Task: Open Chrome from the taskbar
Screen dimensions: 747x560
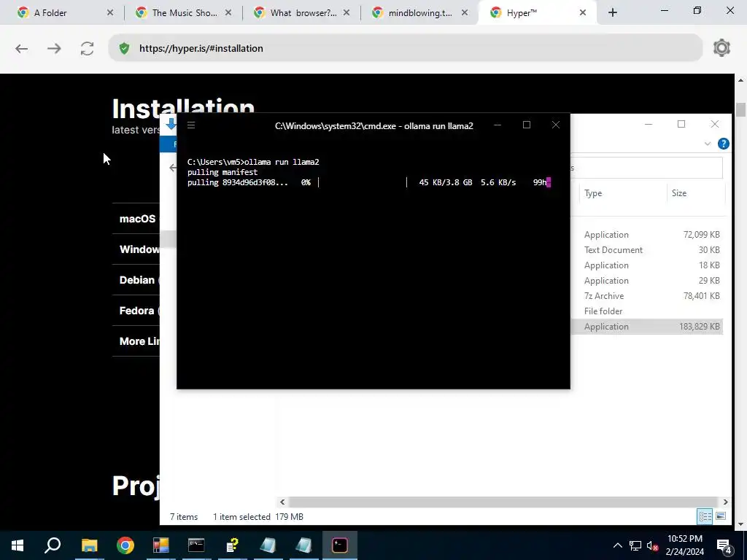Action: [125, 545]
